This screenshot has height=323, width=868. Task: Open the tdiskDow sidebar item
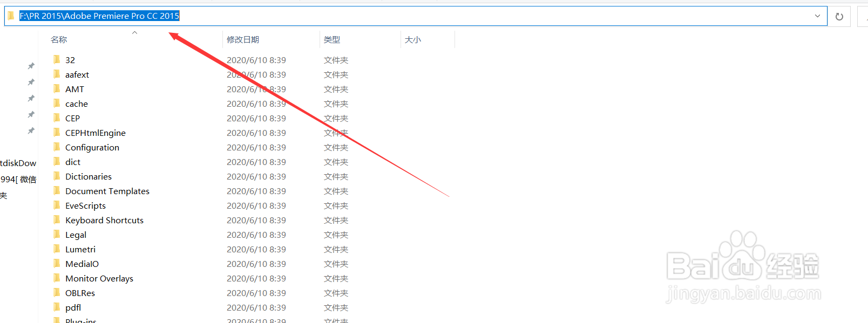click(18, 163)
